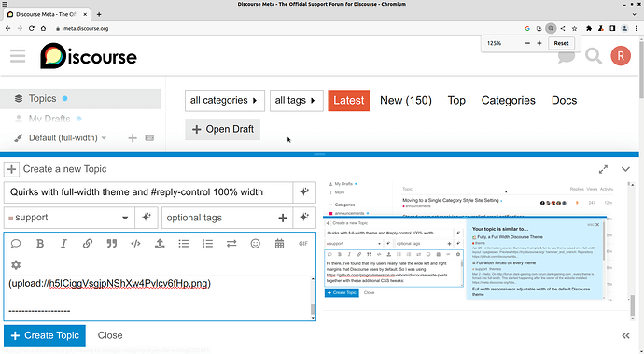Switch to the Latest tab

point(349,101)
